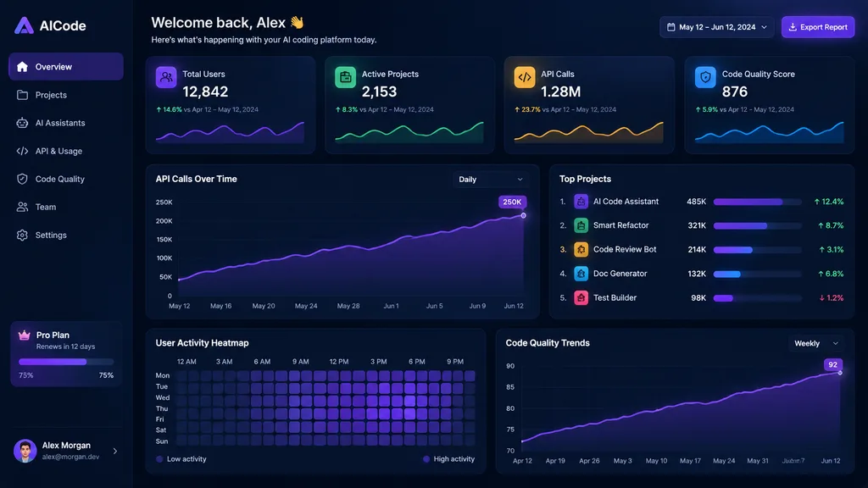Viewport: 868px width, 488px height.
Task: Click the 132K Doc Generator count
Action: [x=697, y=274]
